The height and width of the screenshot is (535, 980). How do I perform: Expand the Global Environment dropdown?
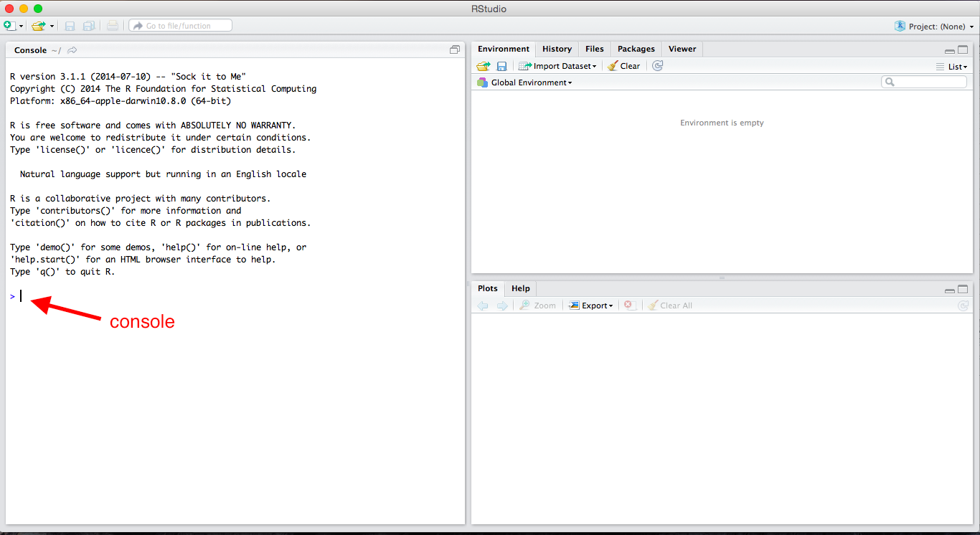click(x=525, y=82)
